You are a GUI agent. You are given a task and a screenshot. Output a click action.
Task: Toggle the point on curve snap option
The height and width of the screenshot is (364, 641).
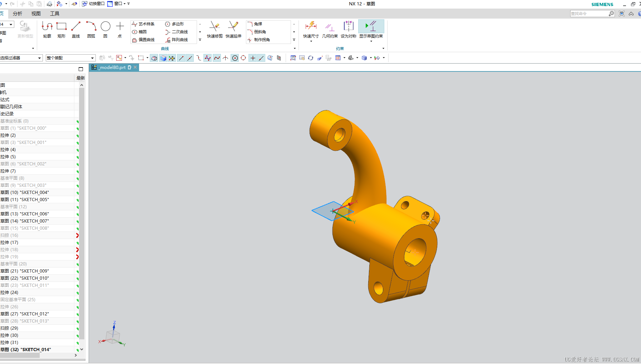point(261,58)
